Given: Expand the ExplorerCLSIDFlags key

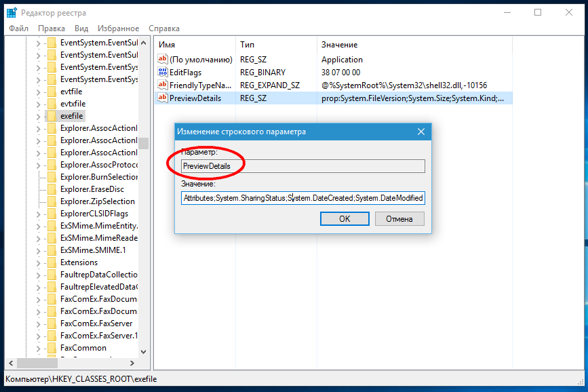Looking at the screenshot, I should [38, 214].
